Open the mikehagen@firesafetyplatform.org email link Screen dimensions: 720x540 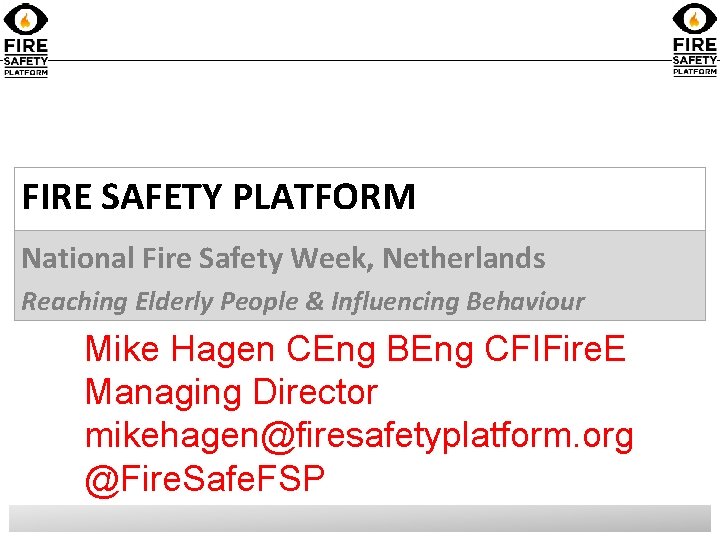point(359,436)
